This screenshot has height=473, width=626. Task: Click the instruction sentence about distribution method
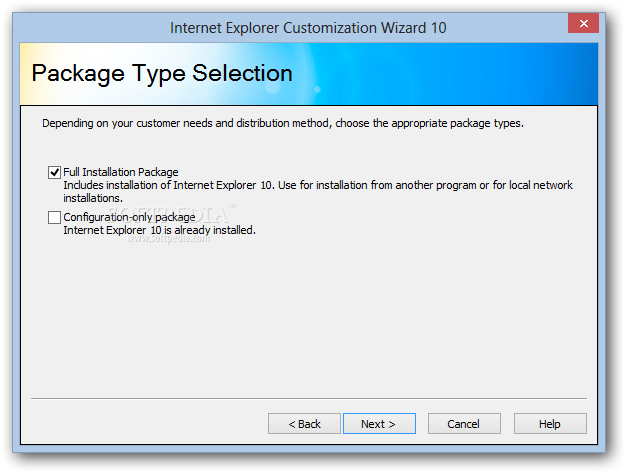283,123
